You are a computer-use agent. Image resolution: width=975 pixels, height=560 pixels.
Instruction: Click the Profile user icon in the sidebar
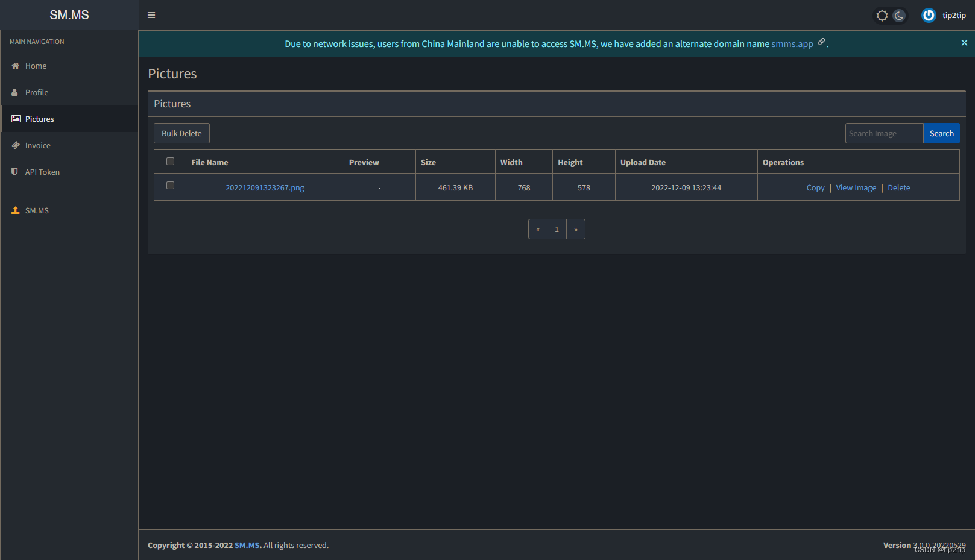(14, 92)
